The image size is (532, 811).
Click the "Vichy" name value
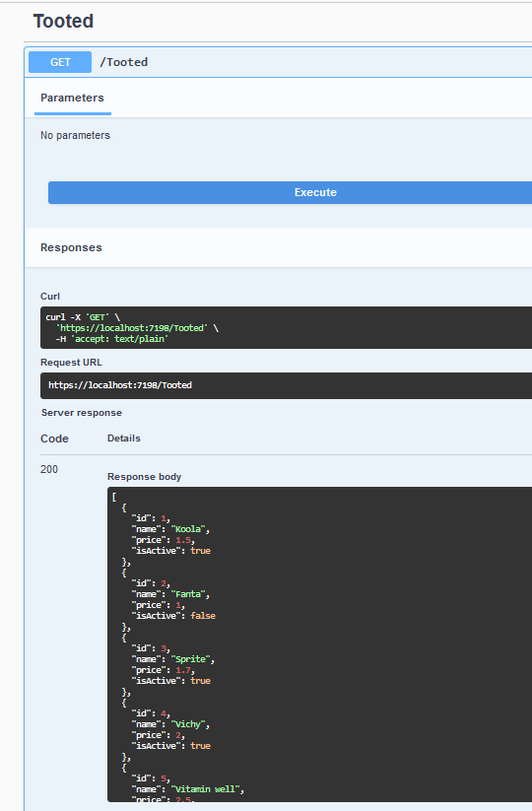[x=188, y=724]
